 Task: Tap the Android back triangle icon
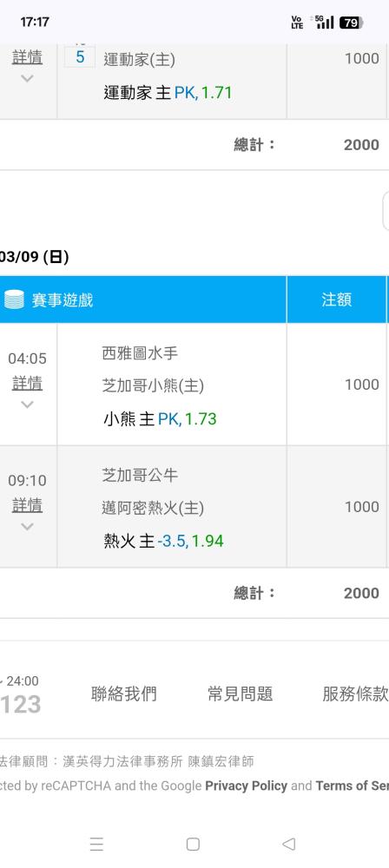(x=288, y=844)
